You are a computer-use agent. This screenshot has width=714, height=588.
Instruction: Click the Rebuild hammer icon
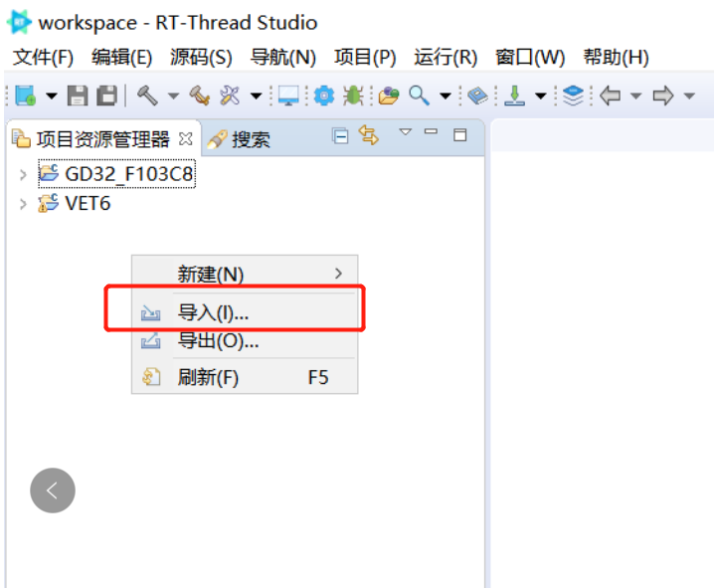200,96
